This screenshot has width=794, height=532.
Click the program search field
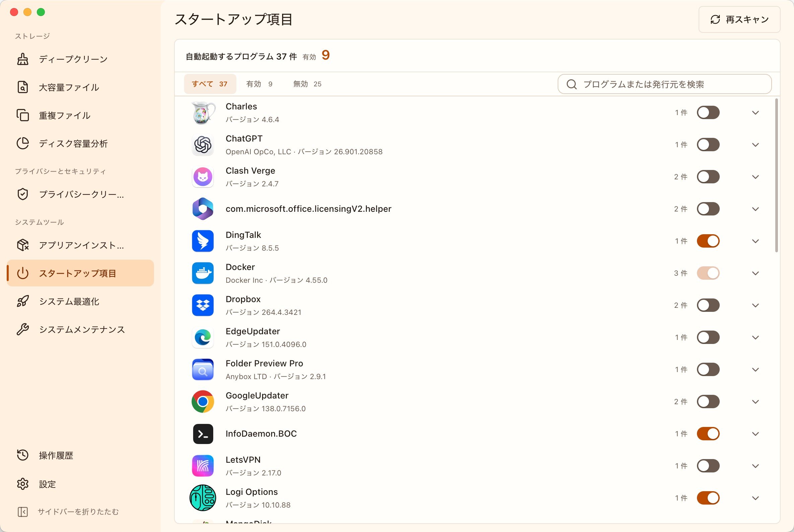(x=665, y=84)
